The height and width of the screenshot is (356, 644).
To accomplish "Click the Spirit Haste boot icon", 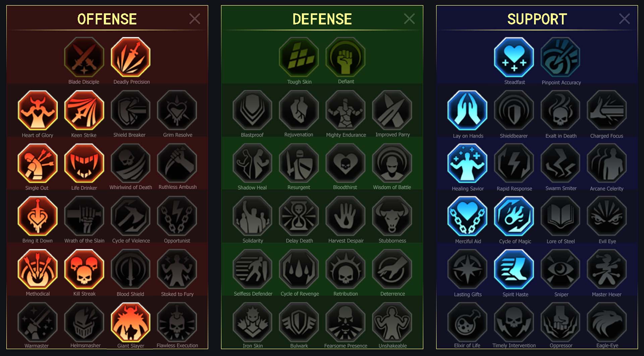I will click(514, 269).
